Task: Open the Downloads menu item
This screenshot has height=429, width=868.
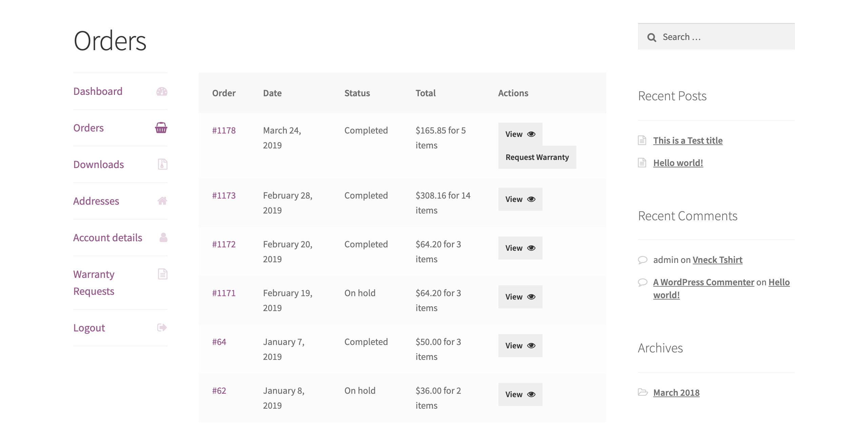Action: [x=99, y=164]
